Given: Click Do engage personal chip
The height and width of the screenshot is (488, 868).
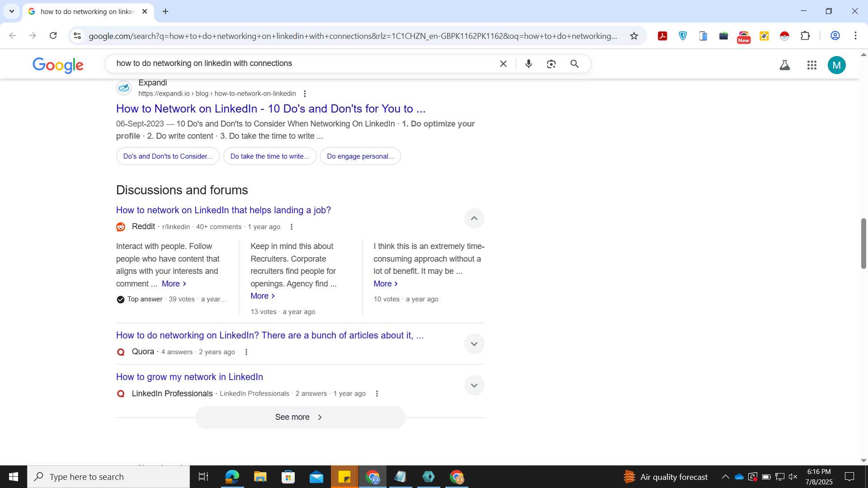Looking at the screenshot, I should tap(360, 156).
